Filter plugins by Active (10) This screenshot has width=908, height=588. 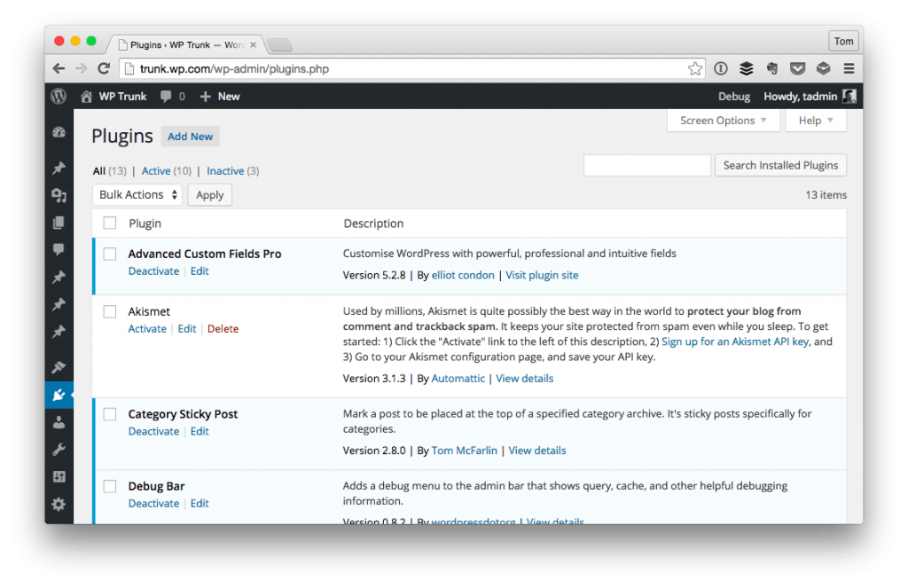tap(166, 171)
